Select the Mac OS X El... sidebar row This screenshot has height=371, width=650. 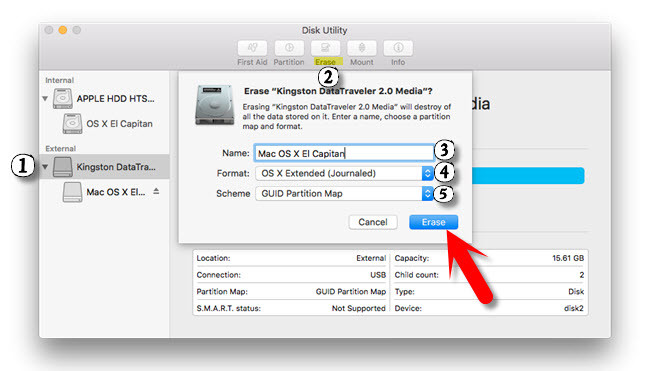[x=104, y=192]
